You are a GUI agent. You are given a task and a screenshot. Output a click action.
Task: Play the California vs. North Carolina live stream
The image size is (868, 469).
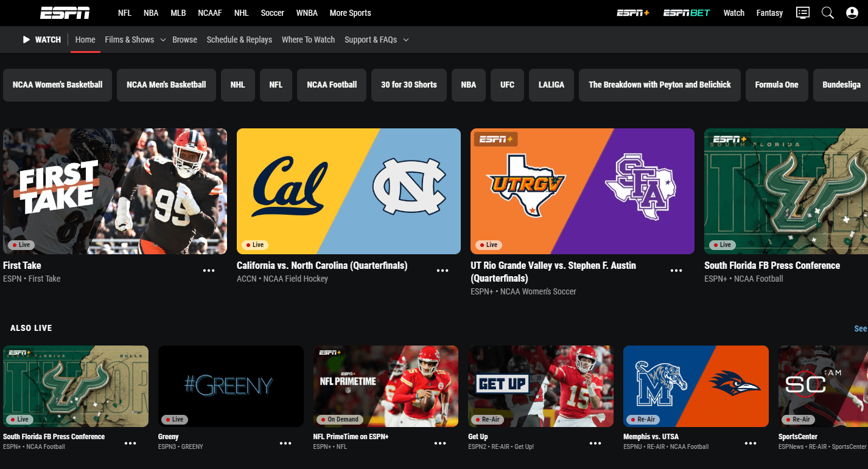(x=348, y=190)
